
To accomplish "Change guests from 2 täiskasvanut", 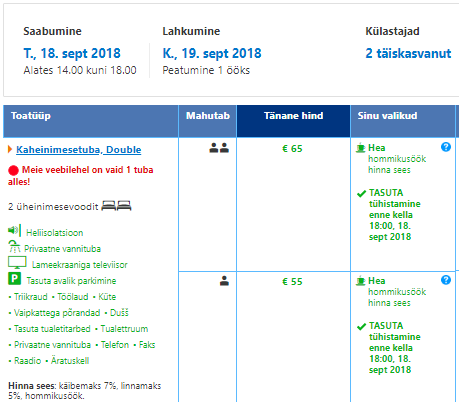I will pyautogui.click(x=408, y=53).
